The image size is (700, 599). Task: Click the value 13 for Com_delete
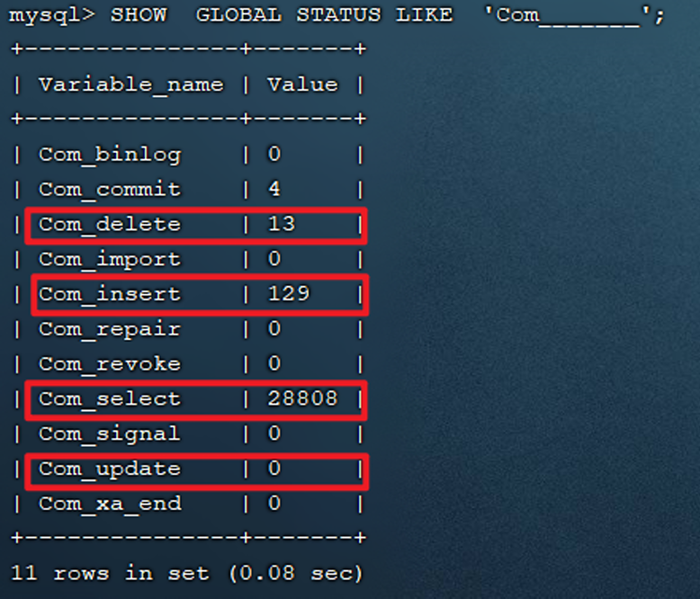pos(282,224)
